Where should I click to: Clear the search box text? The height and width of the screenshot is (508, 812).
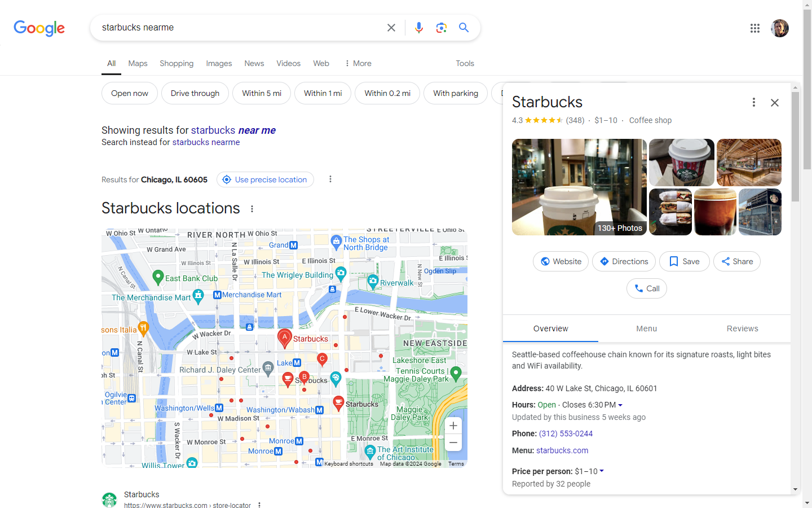point(391,28)
